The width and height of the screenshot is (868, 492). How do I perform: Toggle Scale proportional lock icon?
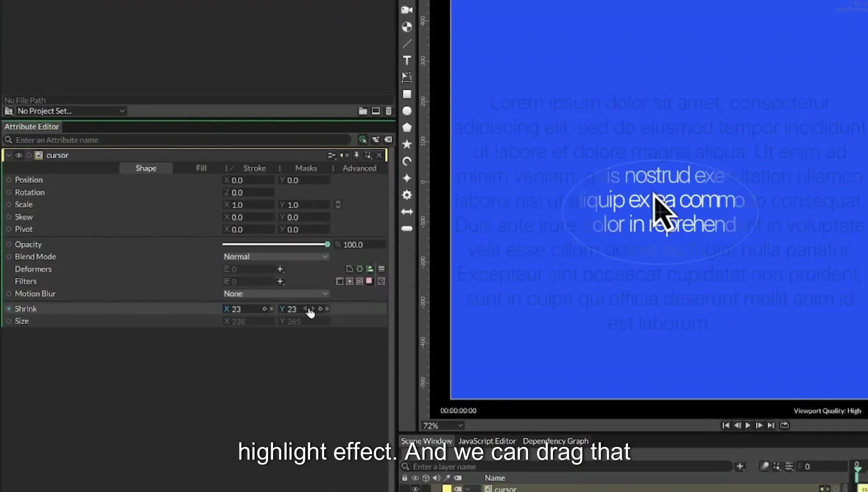pos(338,204)
